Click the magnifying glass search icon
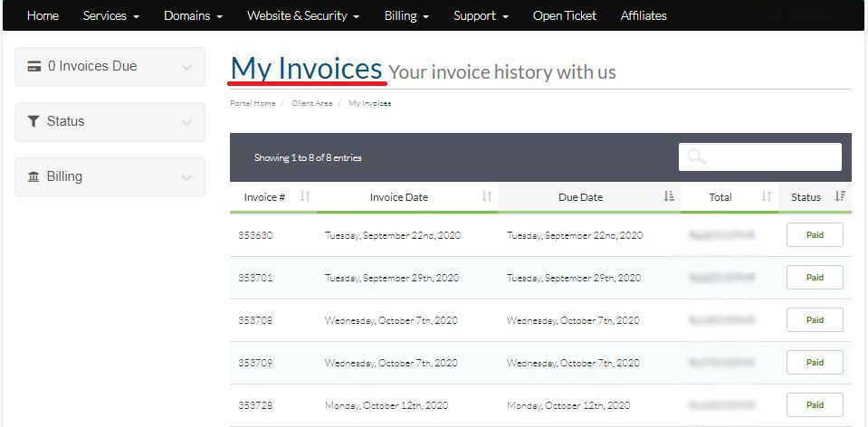This screenshot has width=868, height=427. tap(696, 157)
